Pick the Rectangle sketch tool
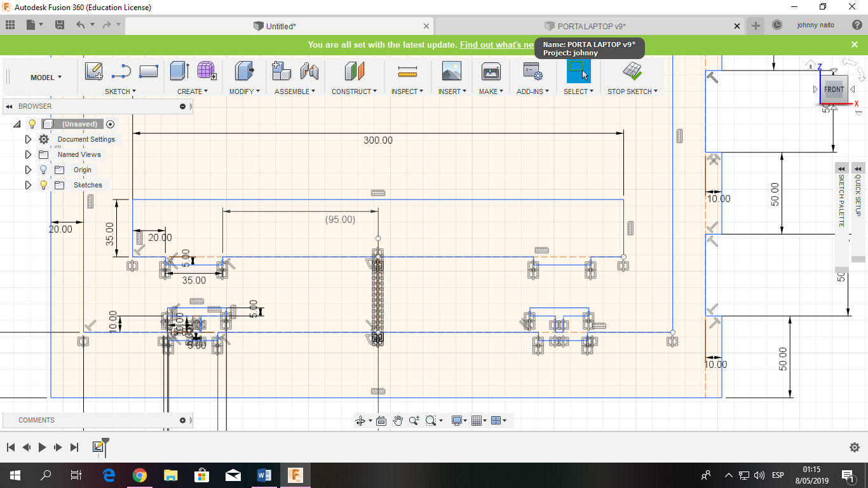The height and width of the screenshot is (488, 868). [x=148, y=71]
